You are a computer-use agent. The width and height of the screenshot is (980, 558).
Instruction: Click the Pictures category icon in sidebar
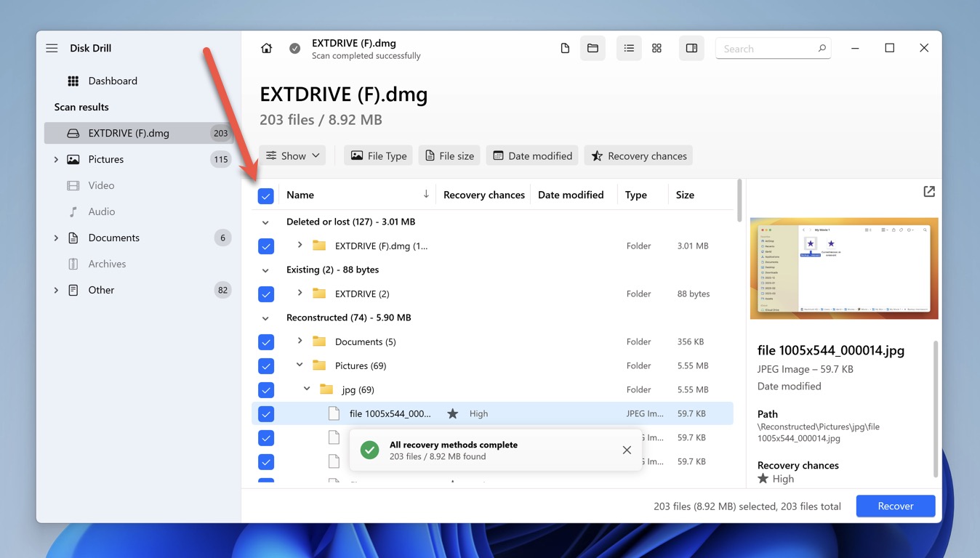[73, 159]
